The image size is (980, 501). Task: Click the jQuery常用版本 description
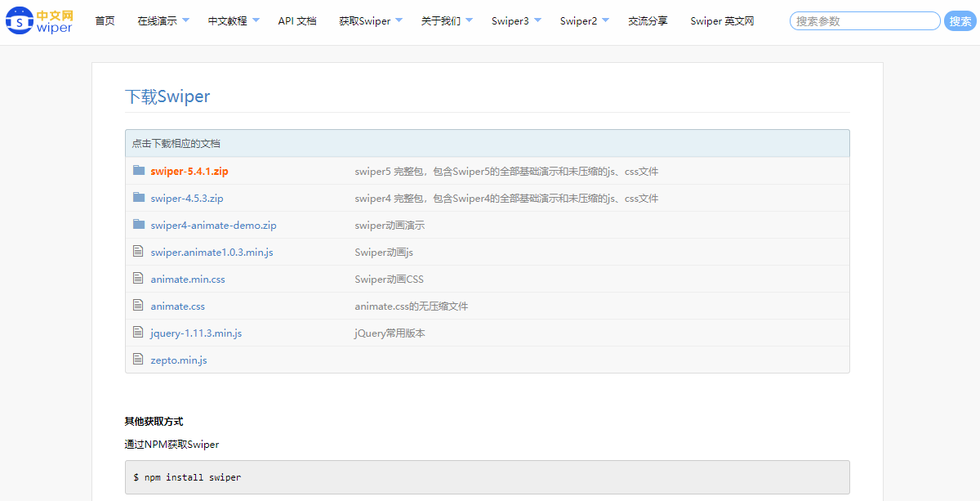(x=390, y=333)
